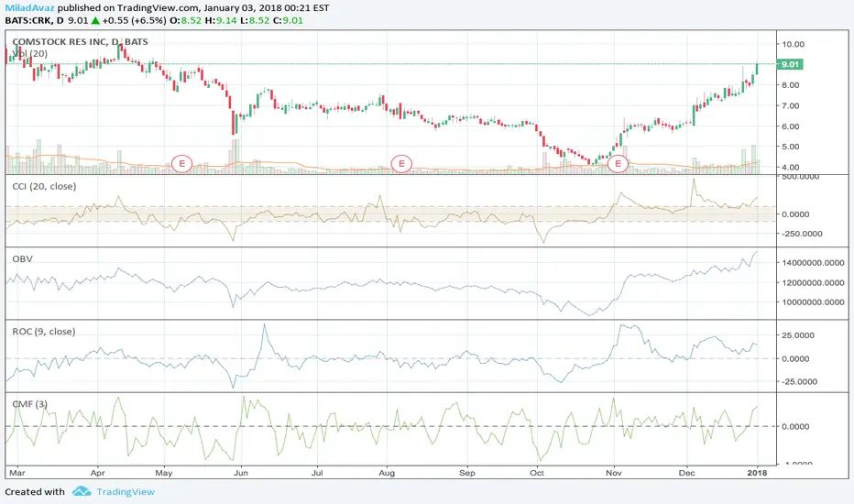Click the Aug label on time axis
The image size is (854, 504).
[x=387, y=473]
